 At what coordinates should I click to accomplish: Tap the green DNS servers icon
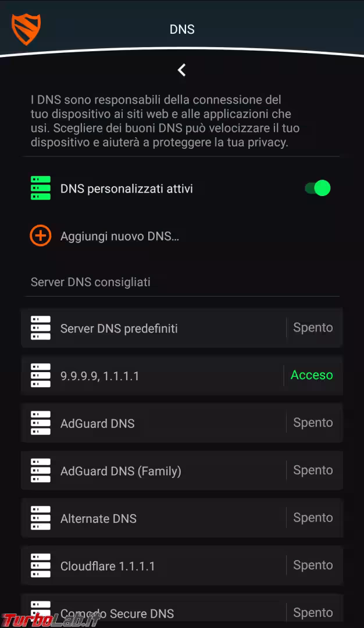[x=40, y=188]
